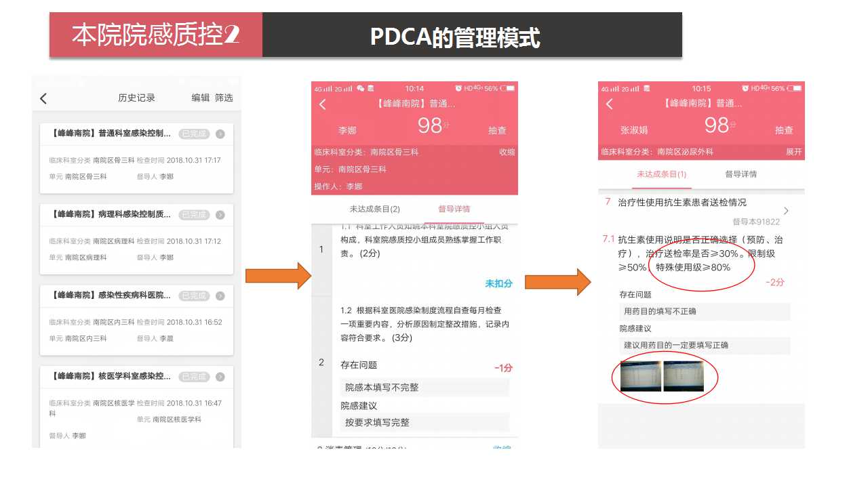The width and height of the screenshot is (868, 488).
Task: Go back in the 张淑娟 score screen
Action: pyautogui.click(x=609, y=104)
